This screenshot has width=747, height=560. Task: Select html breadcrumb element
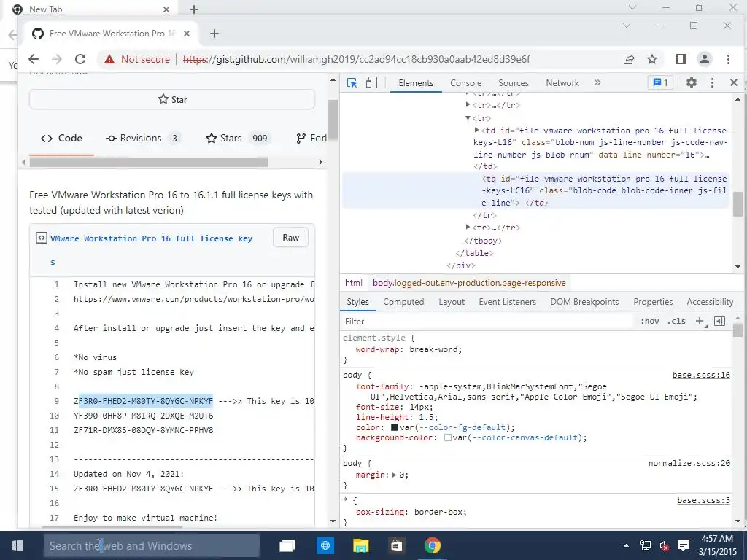coord(354,283)
